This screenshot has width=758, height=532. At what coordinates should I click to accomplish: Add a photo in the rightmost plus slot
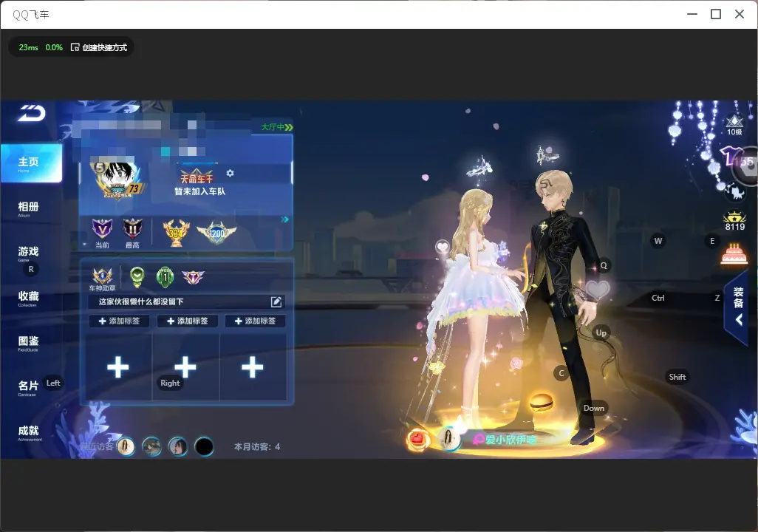pyautogui.click(x=253, y=367)
